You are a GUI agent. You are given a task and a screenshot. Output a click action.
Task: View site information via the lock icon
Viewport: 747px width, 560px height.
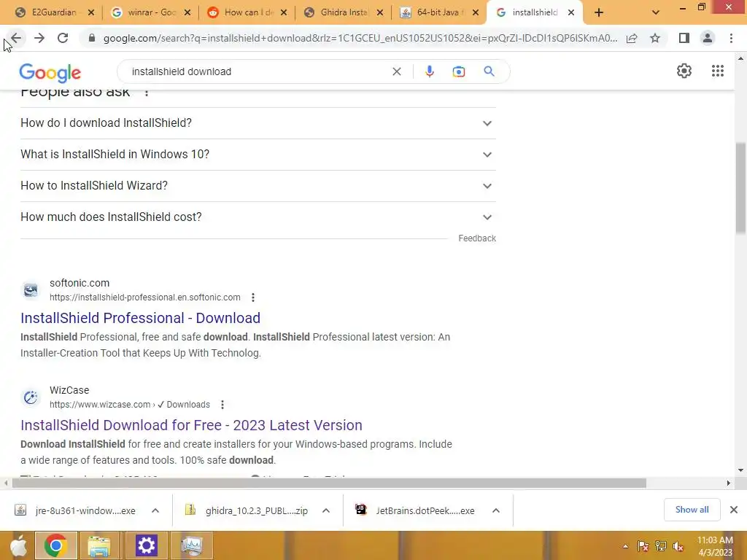click(x=92, y=38)
